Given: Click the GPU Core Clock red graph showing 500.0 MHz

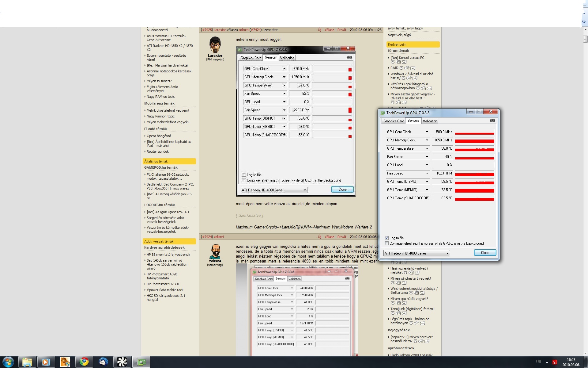Looking at the screenshot, I should [x=474, y=132].
